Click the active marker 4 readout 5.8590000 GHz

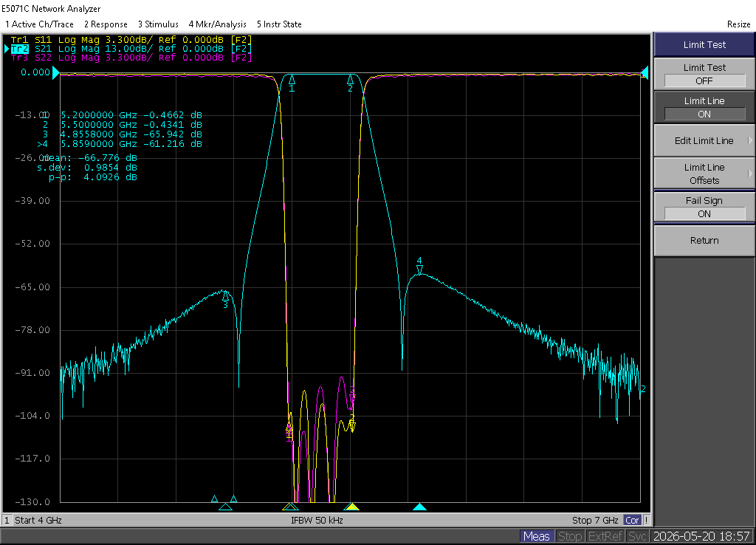[x=120, y=144]
